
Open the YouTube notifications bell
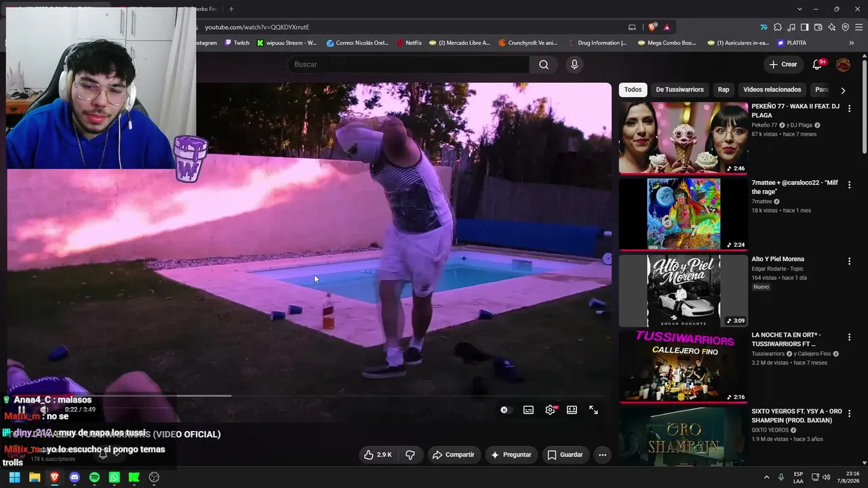tap(817, 64)
